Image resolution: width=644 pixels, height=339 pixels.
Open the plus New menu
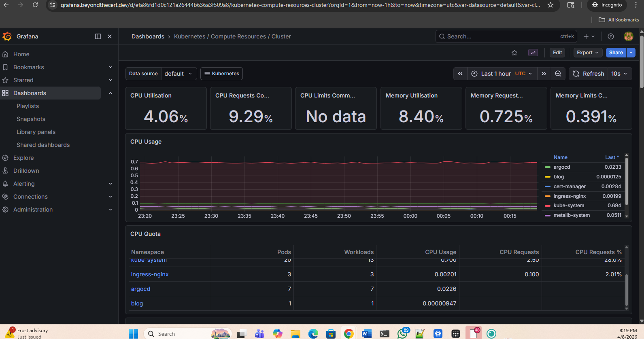point(589,36)
